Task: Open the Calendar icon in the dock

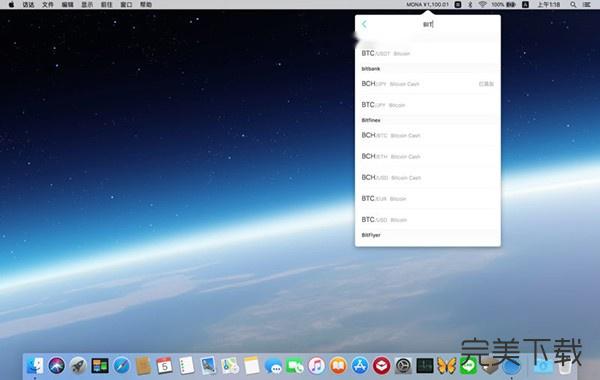Action: tap(165, 365)
